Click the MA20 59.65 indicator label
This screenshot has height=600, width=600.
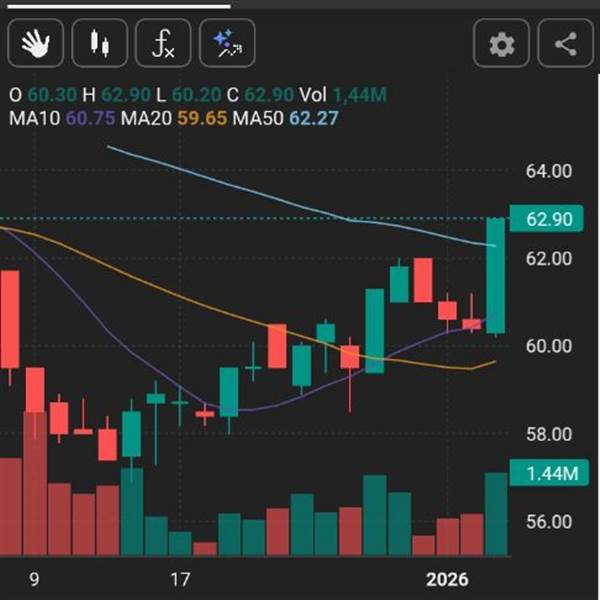pyautogui.click(x=174, y=118)
